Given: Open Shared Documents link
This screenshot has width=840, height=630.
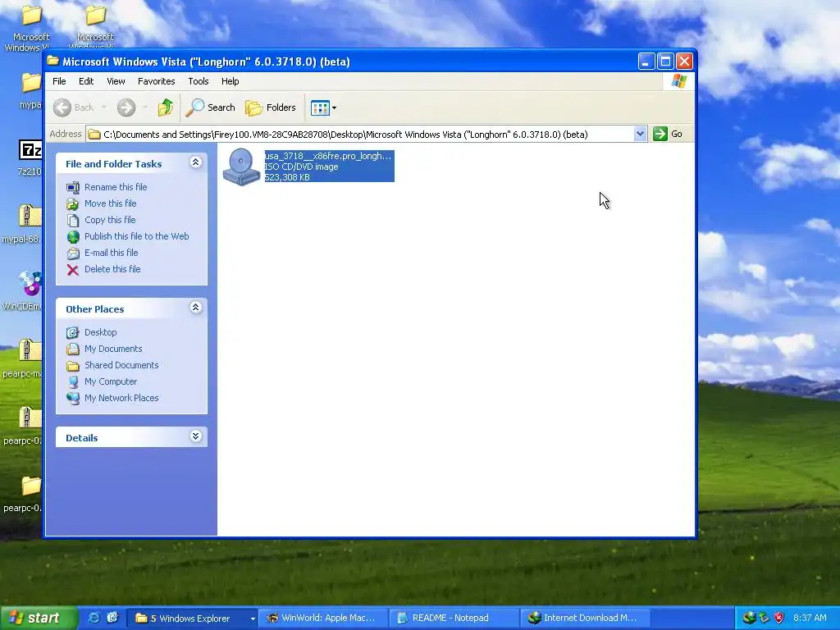Looking at the screenshot, I should click(121, 365).
